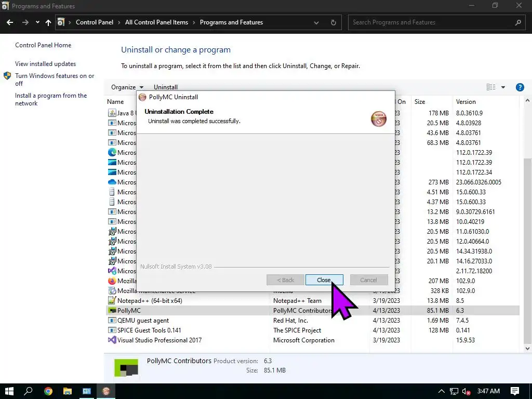Install a program from the network
532x399 pixels.
pyautogui.click(x=51, y=99)
